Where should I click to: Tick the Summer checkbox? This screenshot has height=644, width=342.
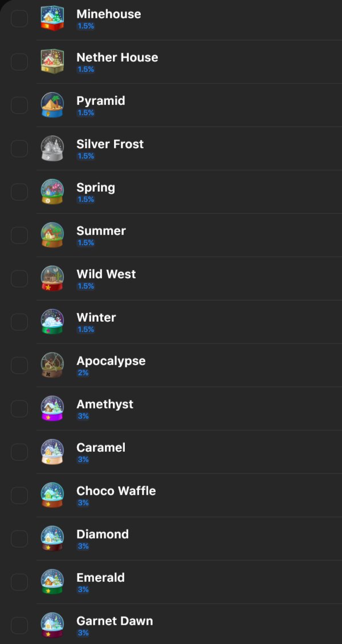point(19,235)
